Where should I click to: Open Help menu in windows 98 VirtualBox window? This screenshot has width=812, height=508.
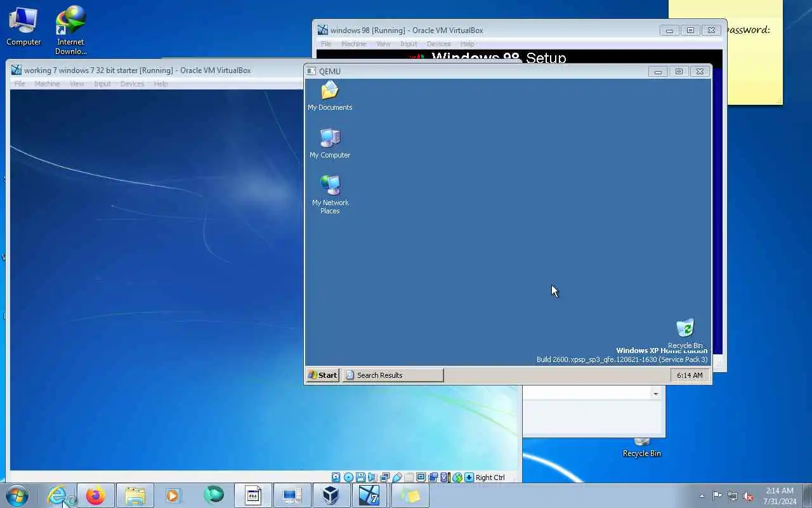tap(467, 44)
